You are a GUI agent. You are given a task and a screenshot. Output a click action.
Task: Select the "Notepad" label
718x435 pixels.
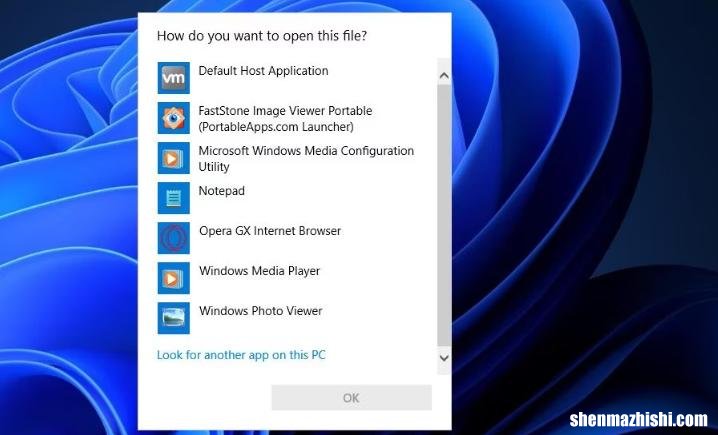[x=222, y=191]
